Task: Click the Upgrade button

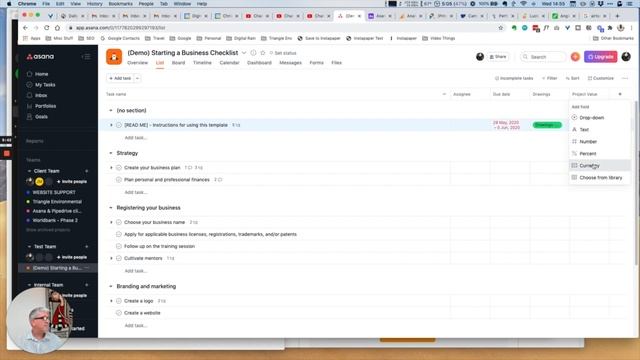Action: 600,57
